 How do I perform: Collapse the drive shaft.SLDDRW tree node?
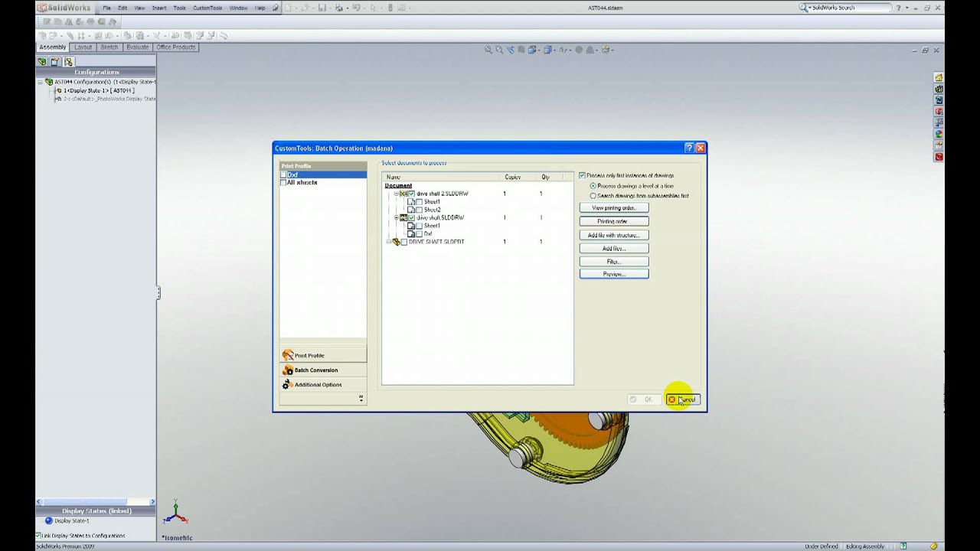(397, 217)
